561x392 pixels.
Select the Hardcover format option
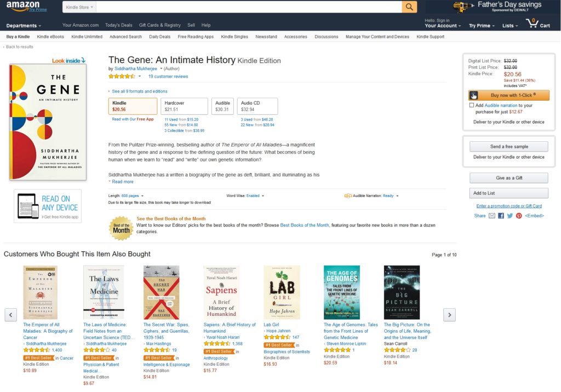point(185,106)
